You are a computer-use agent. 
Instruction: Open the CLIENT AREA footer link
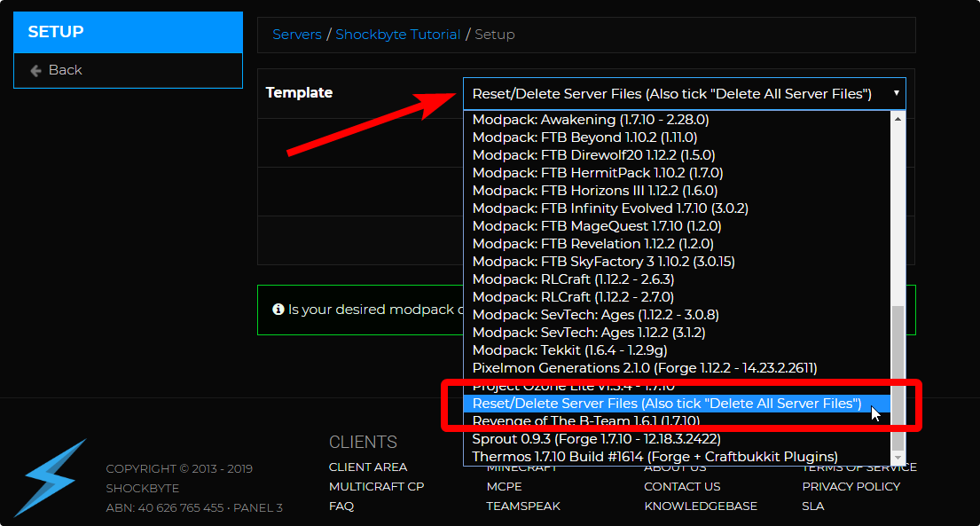coord(368,467)
